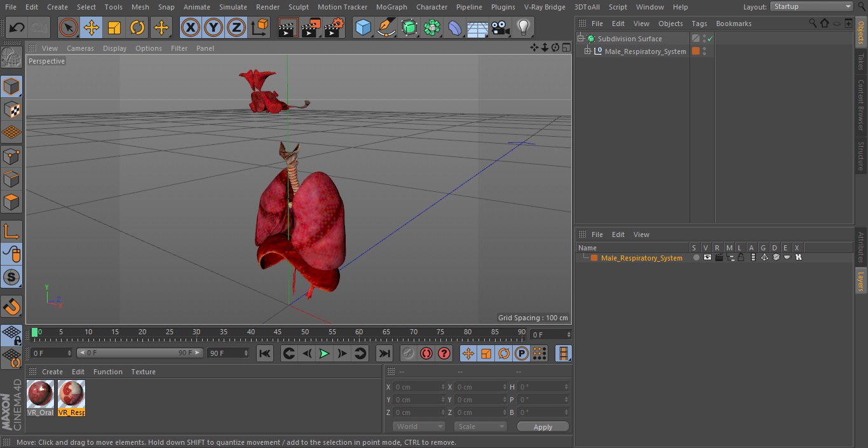Open the Simulate menu
Image resolution: width=868 pixels, height=448 pixels.
pyautogui.click(x=233, y=7)
